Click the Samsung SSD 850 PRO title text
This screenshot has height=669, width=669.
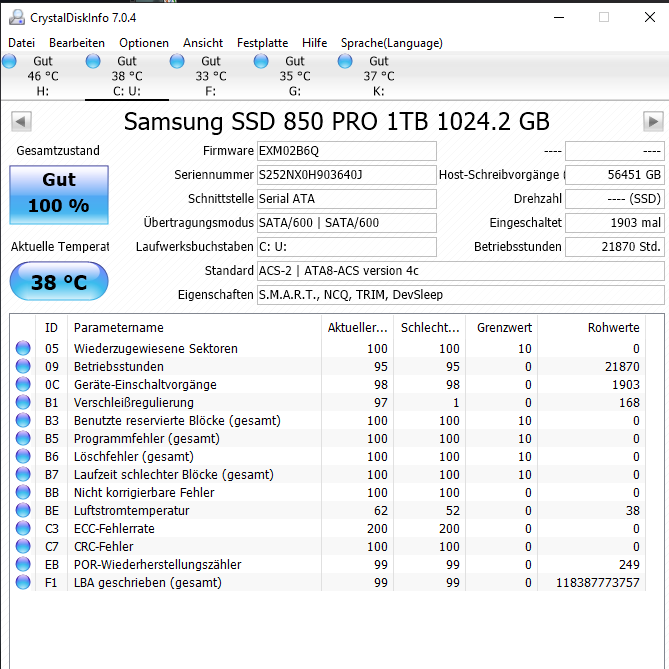click(337, 122)
